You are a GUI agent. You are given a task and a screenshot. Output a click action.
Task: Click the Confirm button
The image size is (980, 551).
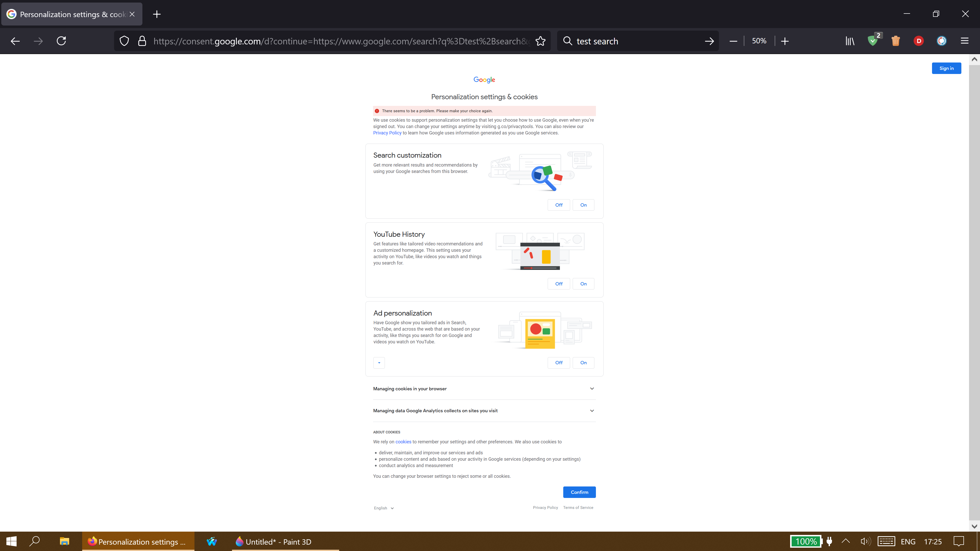[579, 492]
